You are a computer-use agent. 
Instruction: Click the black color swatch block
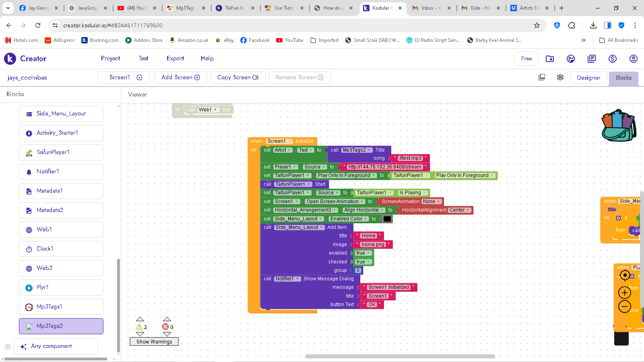point(387,219)
